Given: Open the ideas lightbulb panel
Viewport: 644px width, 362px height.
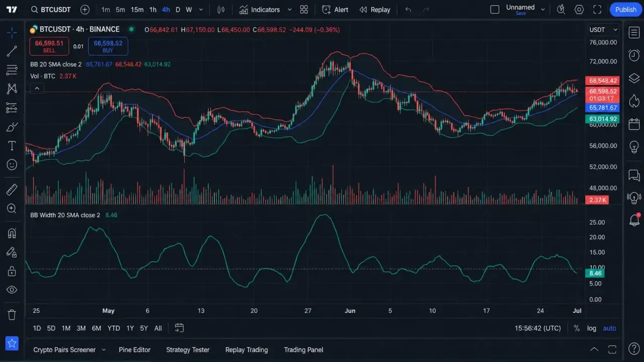Looking at the screenshot, I should coord(634,147).
